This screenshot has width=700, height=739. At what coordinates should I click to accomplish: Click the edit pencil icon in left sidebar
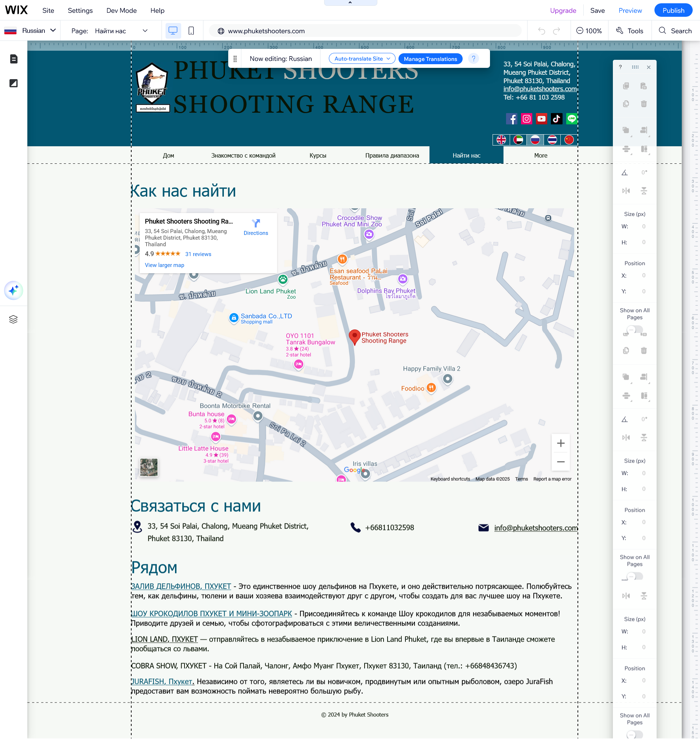coord(13,83)
